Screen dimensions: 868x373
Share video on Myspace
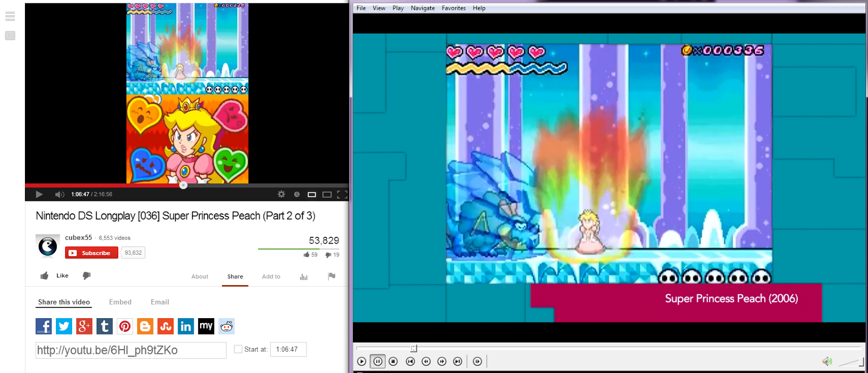coord(206,326)
